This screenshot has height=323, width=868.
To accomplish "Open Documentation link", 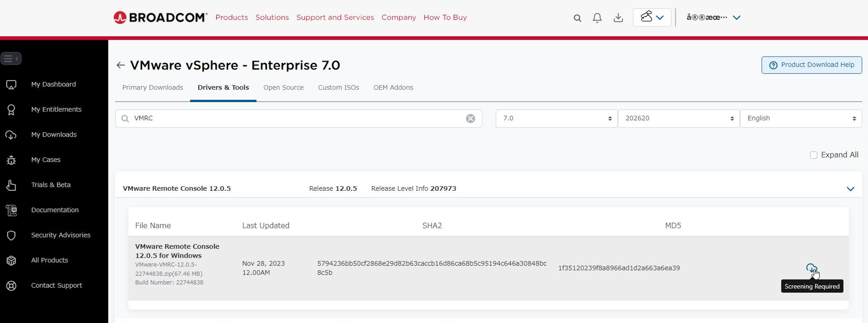I will pos(55,210).
